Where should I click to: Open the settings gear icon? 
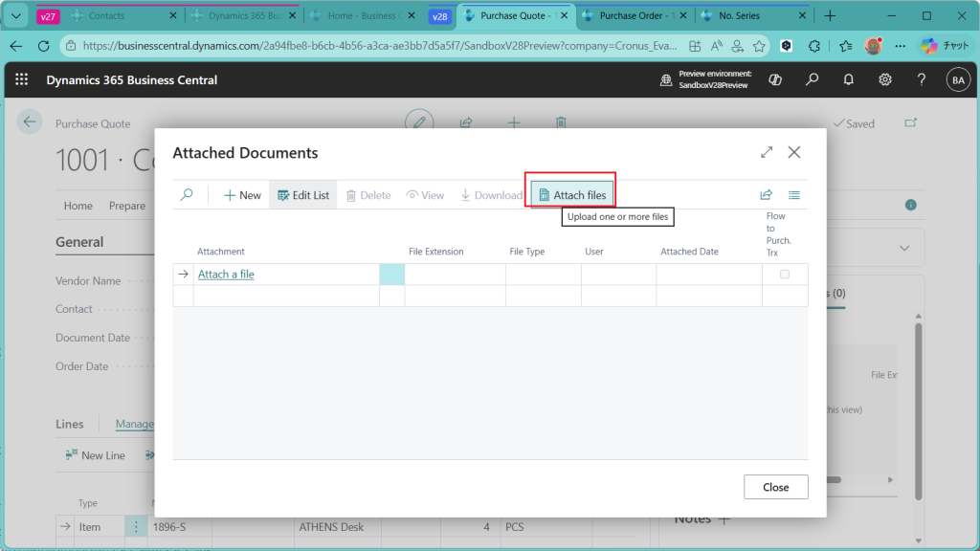(x=885, y=80)
